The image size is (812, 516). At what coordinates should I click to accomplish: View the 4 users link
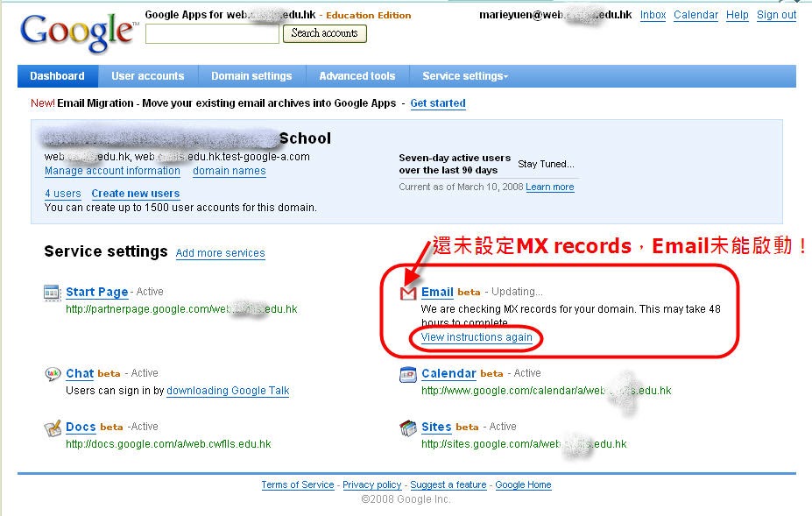pos(63,194)
